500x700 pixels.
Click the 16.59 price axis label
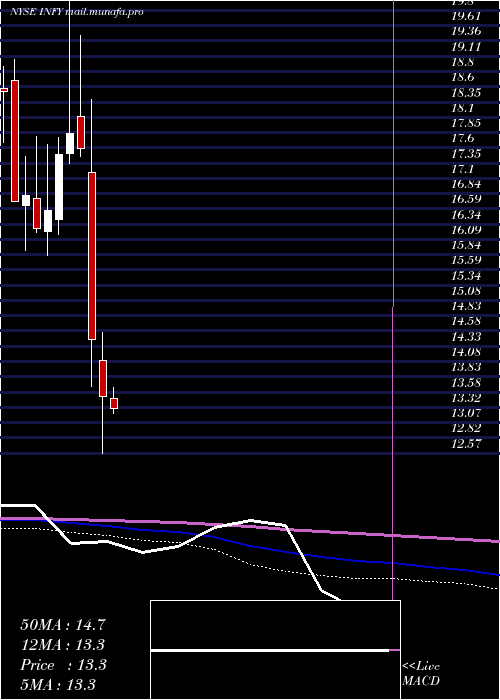466,199
